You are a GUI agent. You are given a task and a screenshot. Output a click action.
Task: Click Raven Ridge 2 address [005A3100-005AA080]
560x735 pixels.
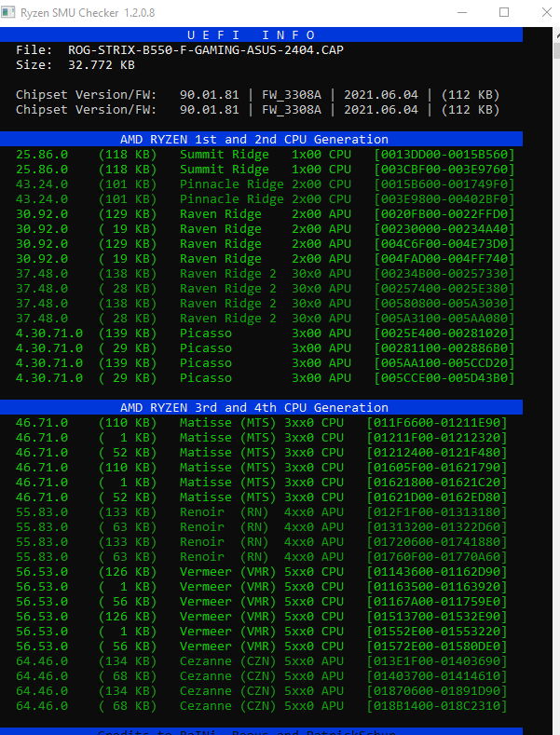tap(444, 319)
